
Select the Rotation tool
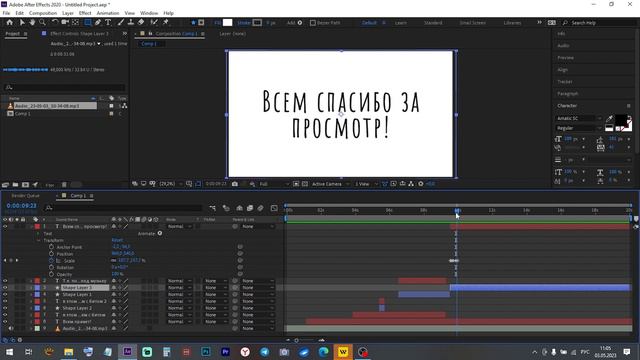pos(55,22)
